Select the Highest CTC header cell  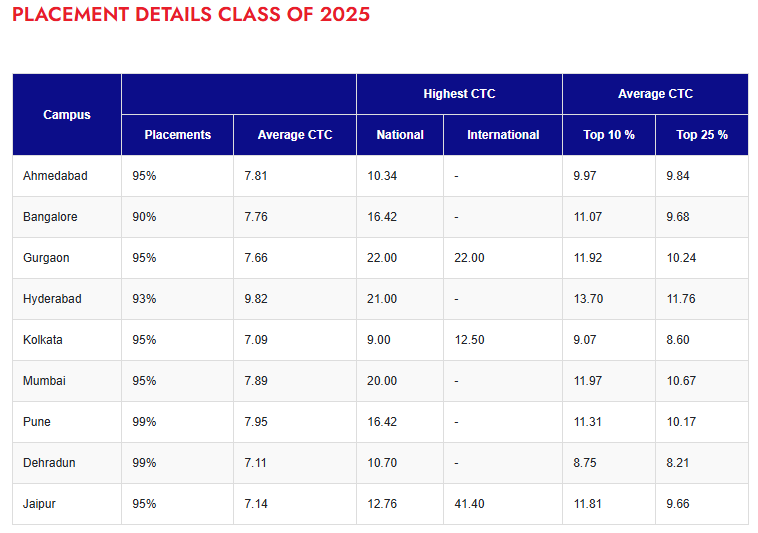459,94
